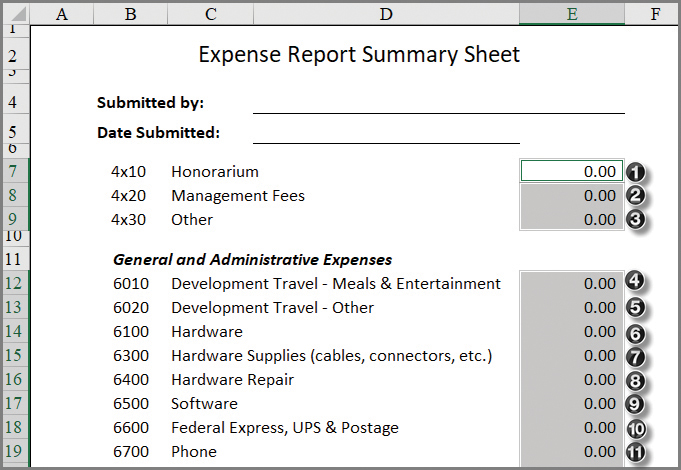Select the Expense Report Summary Sheet title
This screenshot has width=681, height=470.
359,54
